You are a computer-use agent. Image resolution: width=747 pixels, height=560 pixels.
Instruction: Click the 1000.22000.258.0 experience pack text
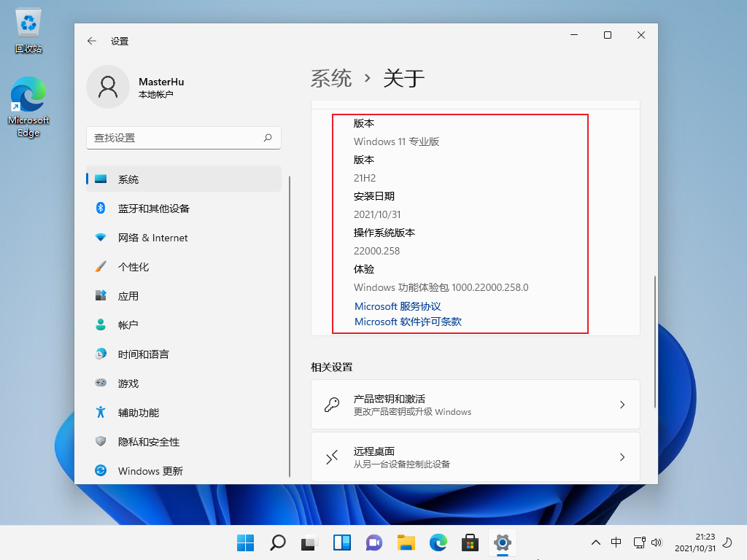point(490,287)
